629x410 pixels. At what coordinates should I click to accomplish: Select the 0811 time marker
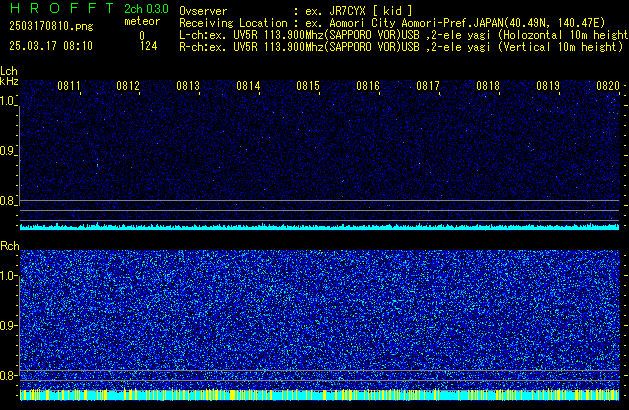(x=69, y=86)
